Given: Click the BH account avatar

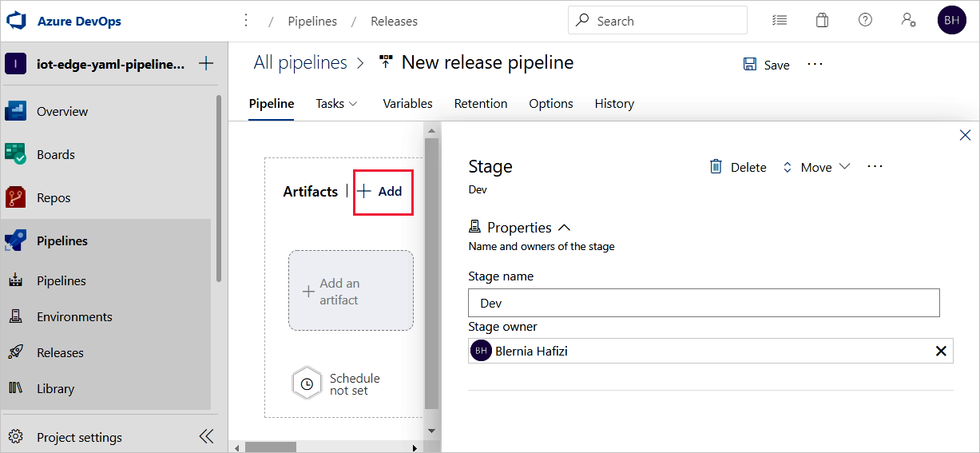Looking at the screenshot, I should point(951,21).
